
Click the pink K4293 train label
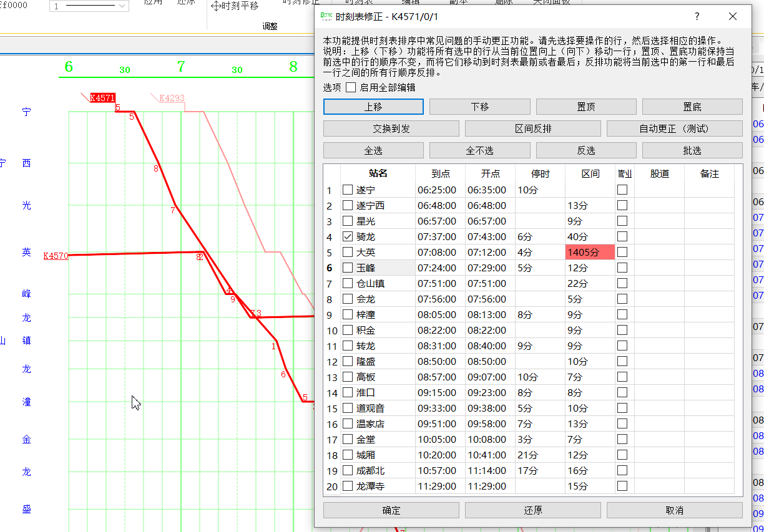tap(172, 98)
